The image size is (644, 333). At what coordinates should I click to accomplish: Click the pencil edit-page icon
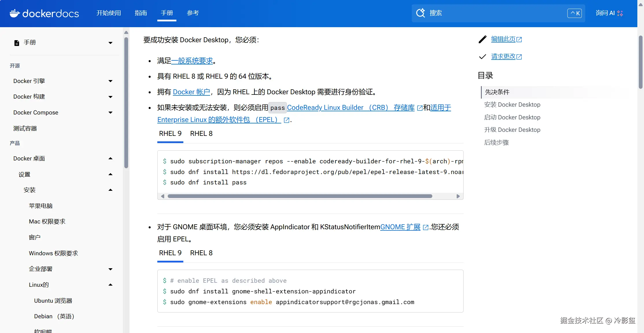pos(482,39)
